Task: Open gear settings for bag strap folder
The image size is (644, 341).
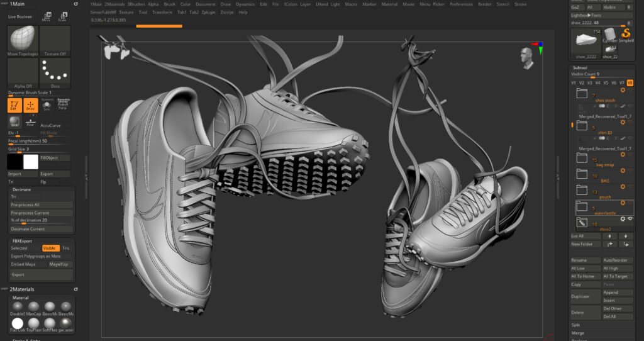Action: coord(623,155)
